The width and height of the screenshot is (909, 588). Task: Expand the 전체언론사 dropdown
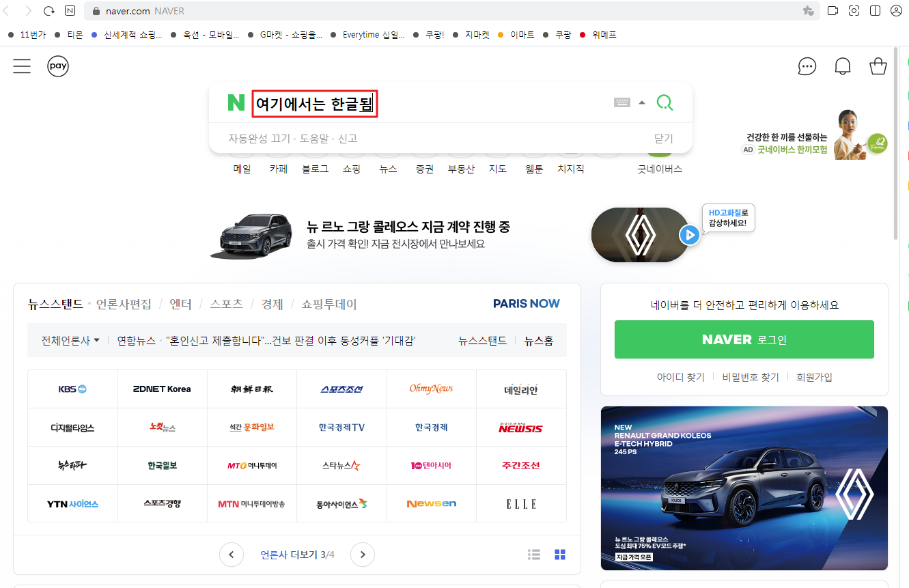(x=70, y=340)
